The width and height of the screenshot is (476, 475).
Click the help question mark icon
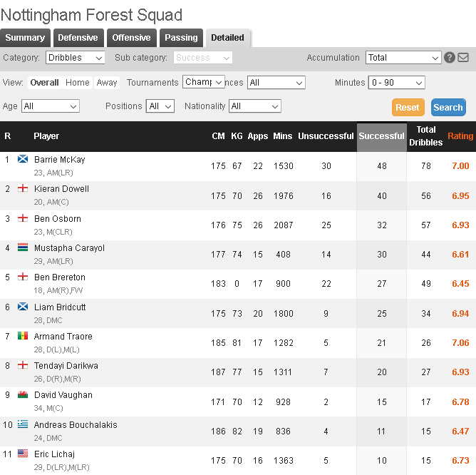click(x=450, y=58)
